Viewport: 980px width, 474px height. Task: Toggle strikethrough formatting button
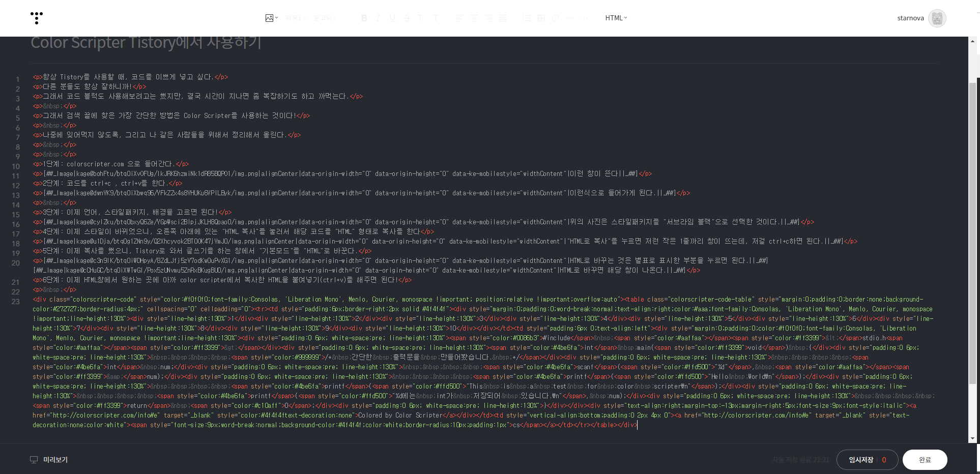click(407, 18)
